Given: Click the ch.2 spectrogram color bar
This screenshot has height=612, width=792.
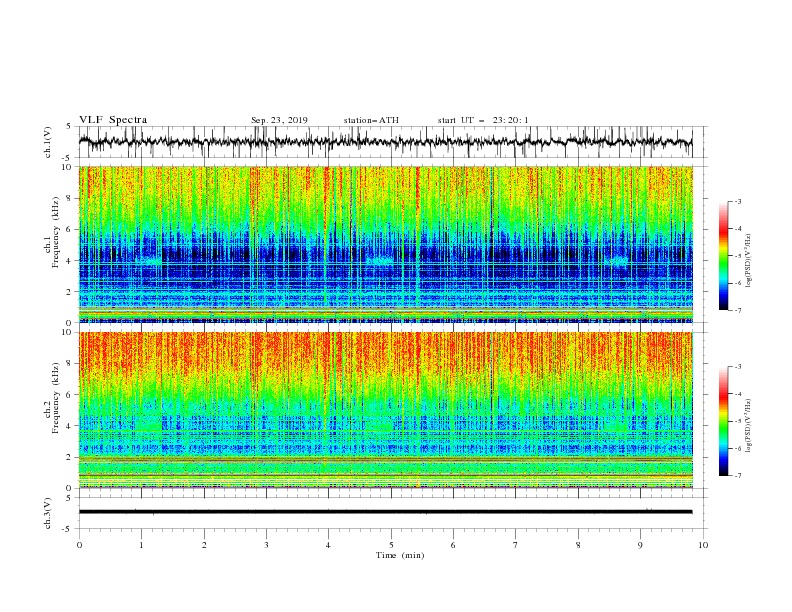Looking at the screenshot, I should [x=724, y=421].
